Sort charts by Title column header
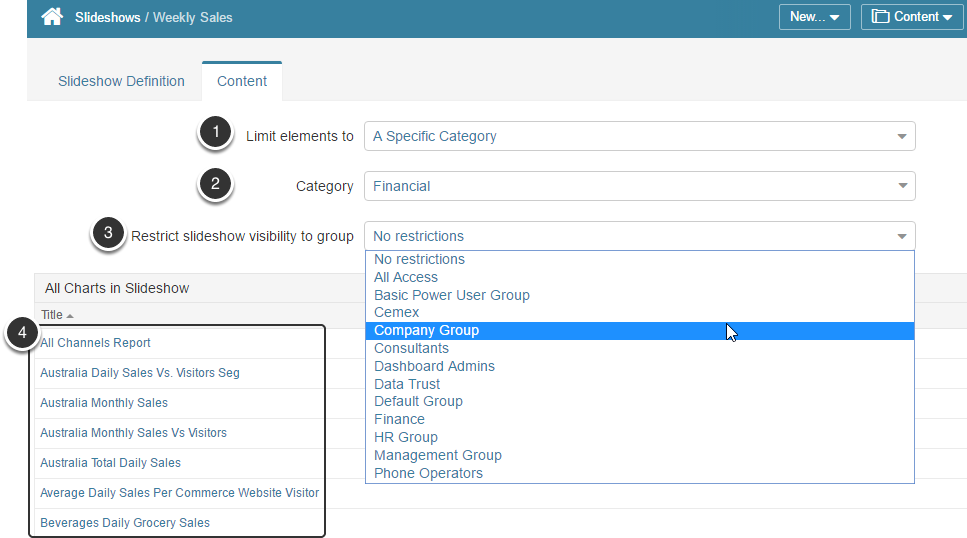The image size is (967, 538). tap(51, 315)
